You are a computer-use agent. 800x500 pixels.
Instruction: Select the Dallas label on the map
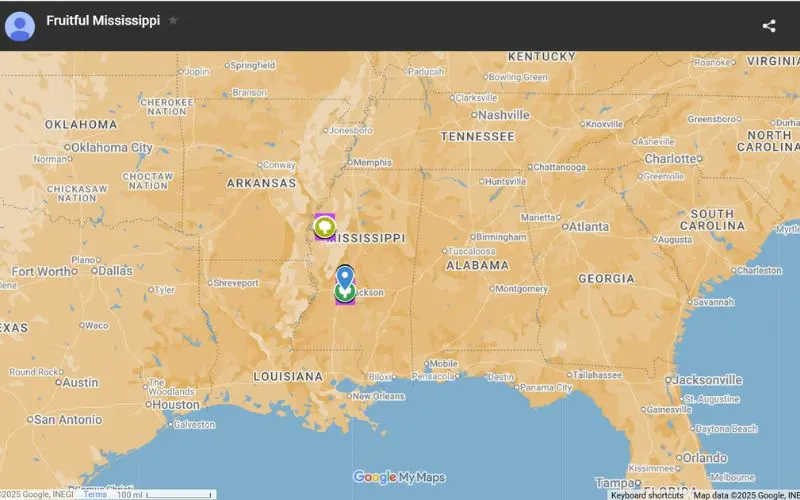click(x=115, y=270)
